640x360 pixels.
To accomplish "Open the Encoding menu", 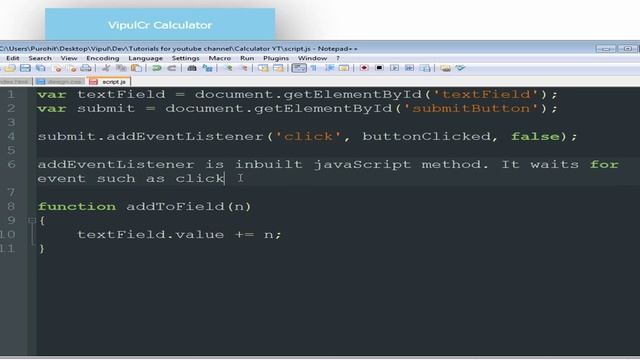I will point(102,58).
